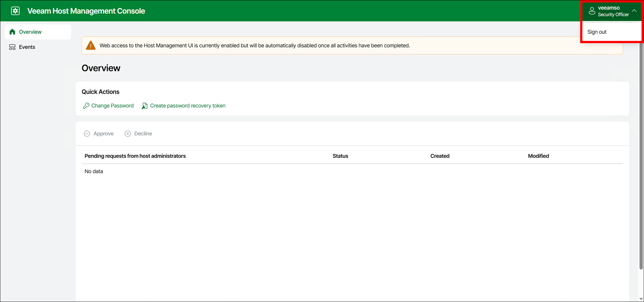The width and height of the screenshot is (644, 302).
Task: Sort by Modified column header
Action: point(538,156)
